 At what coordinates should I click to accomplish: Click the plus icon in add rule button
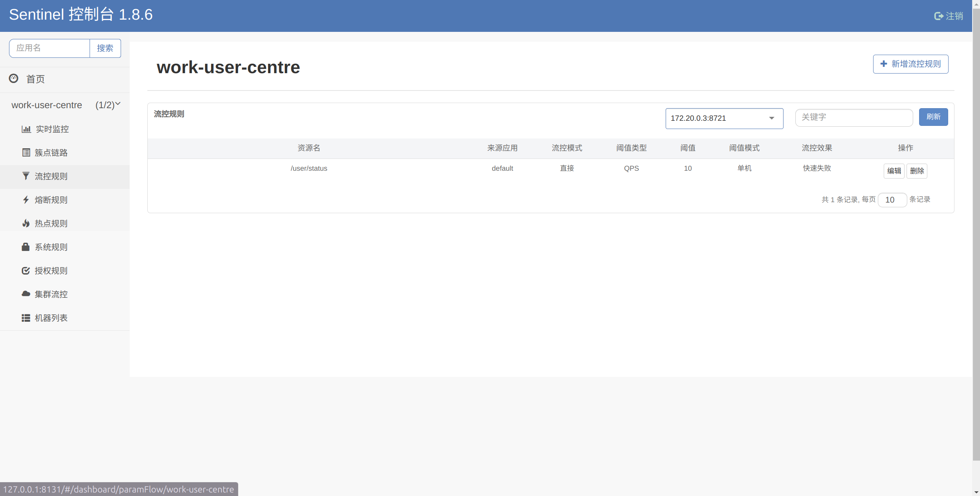(x=884, y=64)
